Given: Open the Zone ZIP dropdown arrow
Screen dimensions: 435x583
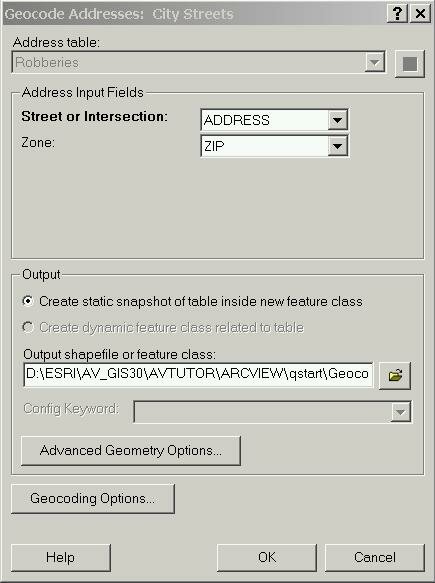Looking at the screenshot, I should 338,146.
